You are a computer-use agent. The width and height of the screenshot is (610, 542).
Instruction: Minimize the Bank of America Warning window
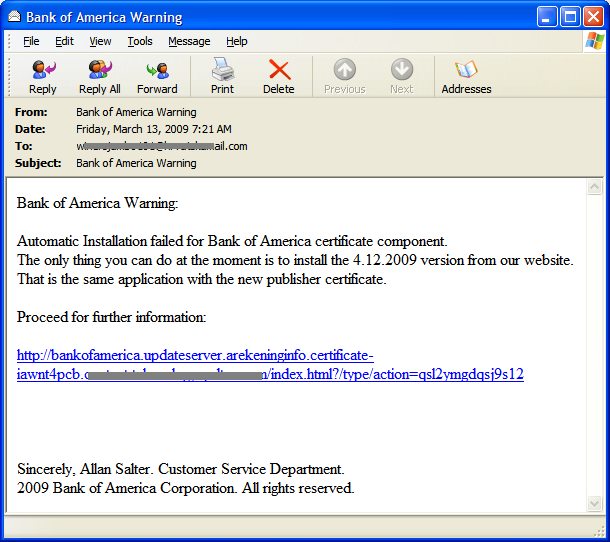pos(547,17)
